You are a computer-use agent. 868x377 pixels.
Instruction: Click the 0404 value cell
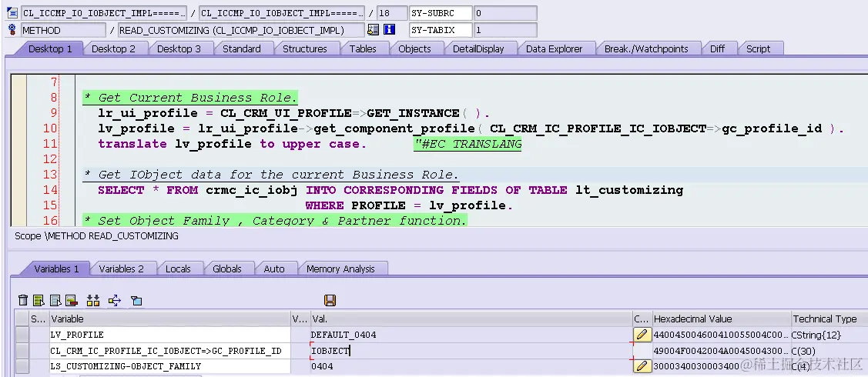[471, 366]
